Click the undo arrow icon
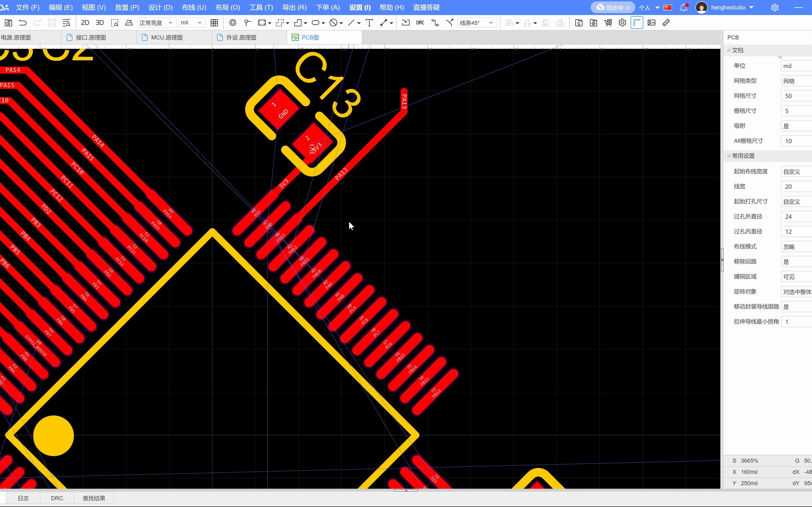This screenshot has height=507, width=812. (x=23, y=23)
